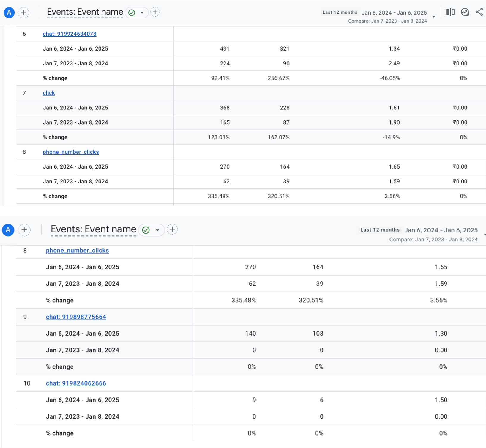This screenshot has height=448, width=486.
Task: Click plus icon after lower Events title
Action: coord(172,229)
